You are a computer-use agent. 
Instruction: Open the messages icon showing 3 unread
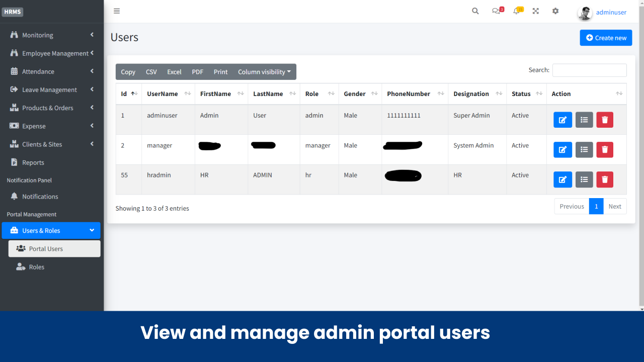(x=496, y=11)
